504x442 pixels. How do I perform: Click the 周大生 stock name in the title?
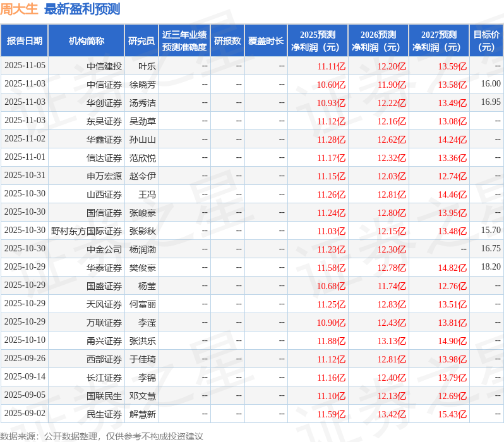[x=19, y=9]
